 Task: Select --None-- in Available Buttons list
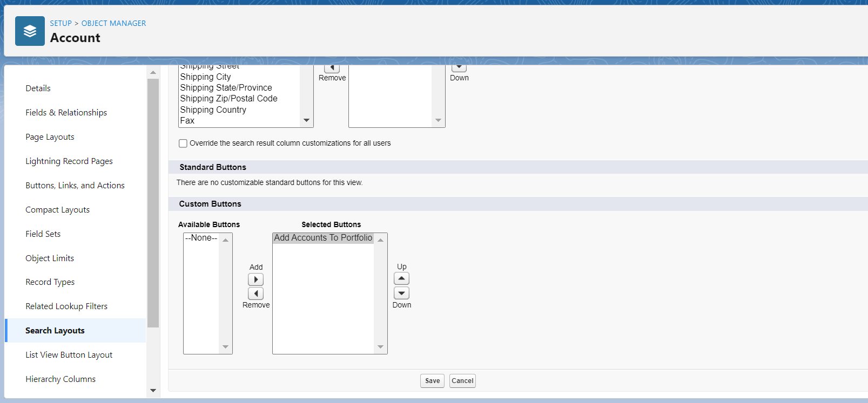pyautogui.click(x=201, y=238)
